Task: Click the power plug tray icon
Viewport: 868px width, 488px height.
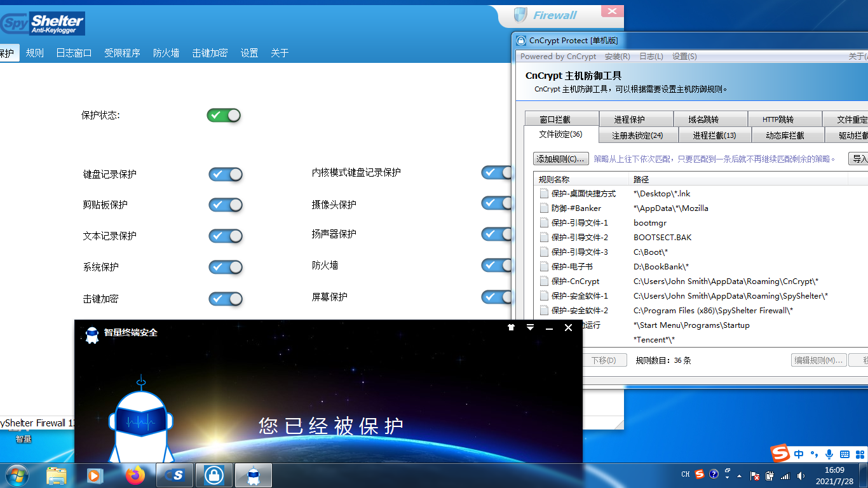Action: [770, 475]
